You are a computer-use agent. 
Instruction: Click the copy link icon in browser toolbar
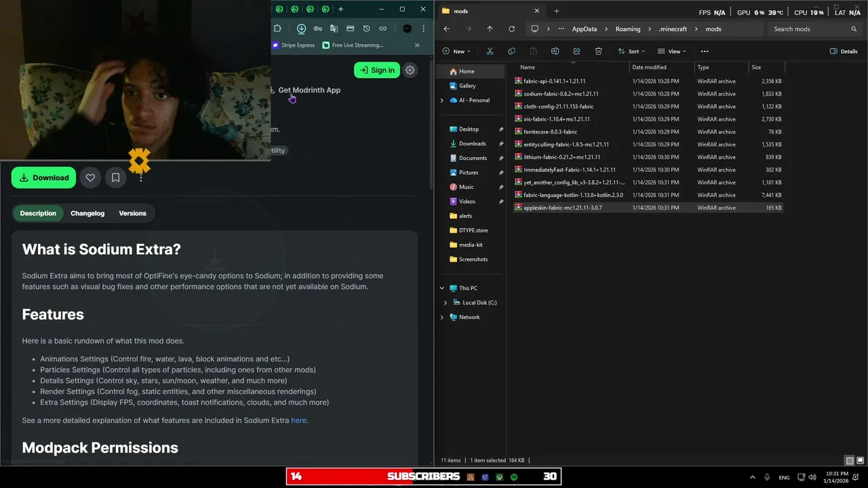pyautogui.click(x=382, y=28)
